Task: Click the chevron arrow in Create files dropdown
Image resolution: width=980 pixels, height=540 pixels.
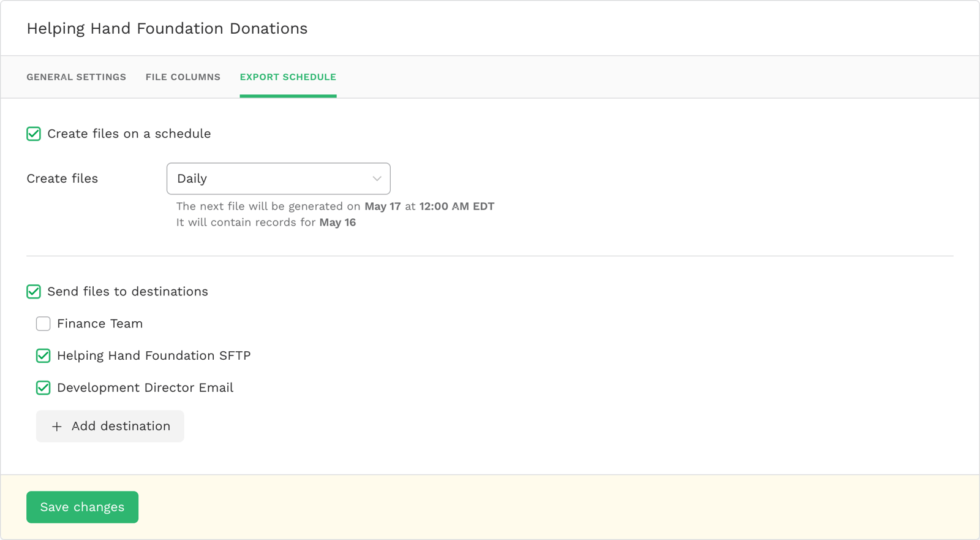Action: pos(377,178)
